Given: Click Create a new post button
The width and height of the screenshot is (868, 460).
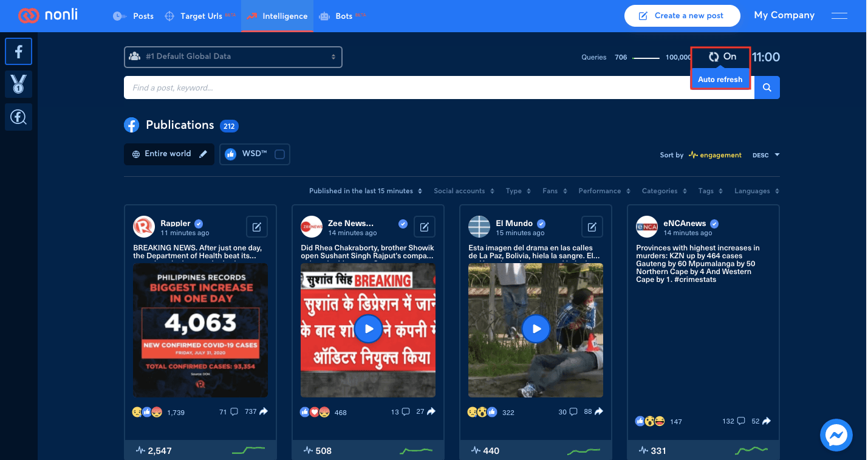Looking at the screenshot, I should click(x=682, y=16).
